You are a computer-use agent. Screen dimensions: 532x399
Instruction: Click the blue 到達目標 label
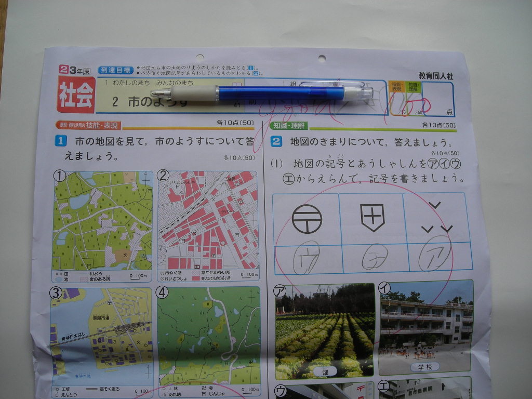click(115, 70)
